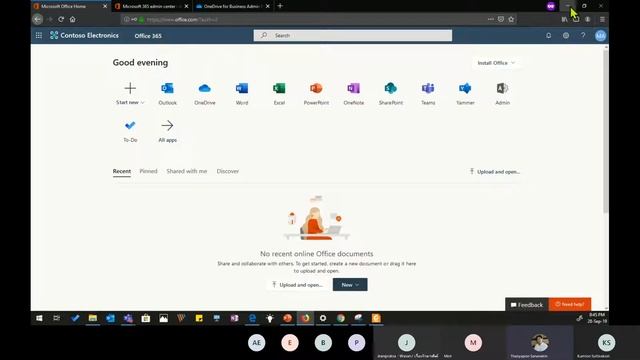The width and height of the screenshot is (640, 360).
Task: Click the Office 365 header link
Action: point(148,36)
